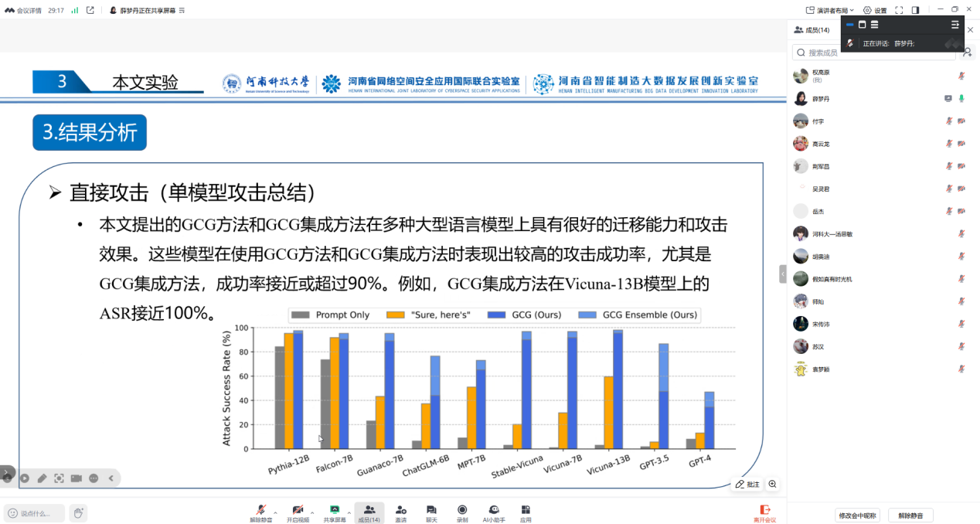Click 共享屏幕 share screen icon
The width and height of the screenshot is (980, 524).
click(335, 513)
